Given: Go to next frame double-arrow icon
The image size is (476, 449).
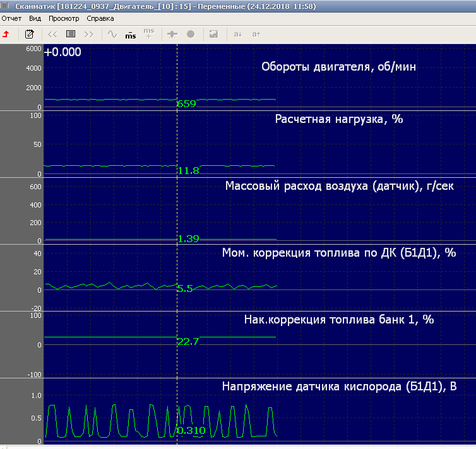Looking at the screenshot, I should click(89, 34).
